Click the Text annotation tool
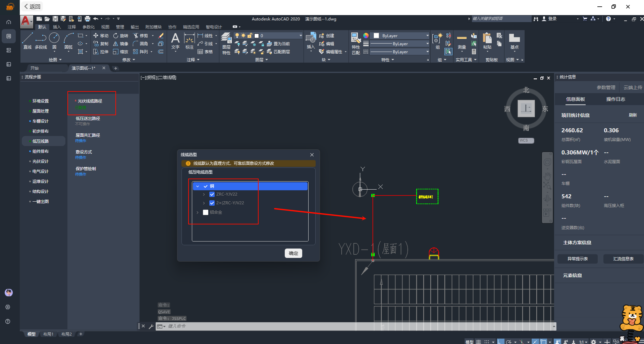The width and height of the screenshot is (644, 344). [x=175, y=41]
